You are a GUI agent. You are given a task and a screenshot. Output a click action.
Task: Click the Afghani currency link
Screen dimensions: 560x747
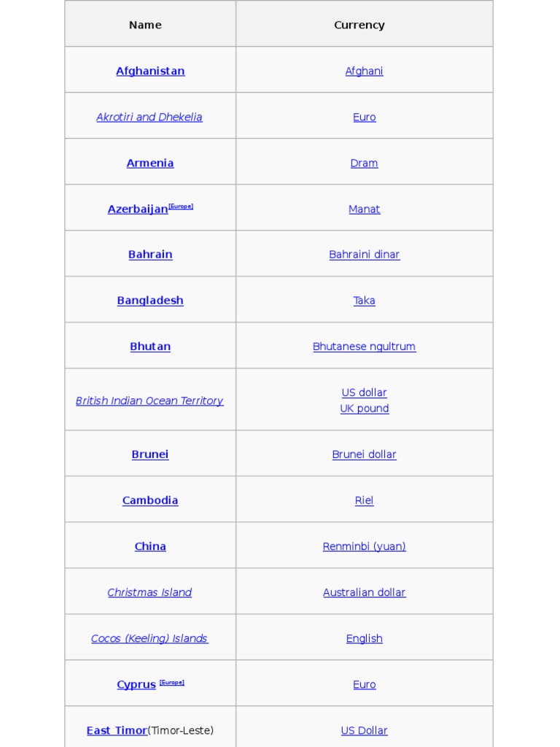(x=364, y=71)
